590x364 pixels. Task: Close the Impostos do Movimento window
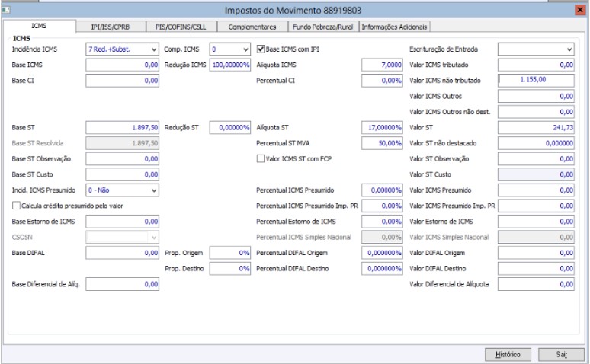point(580,10)
